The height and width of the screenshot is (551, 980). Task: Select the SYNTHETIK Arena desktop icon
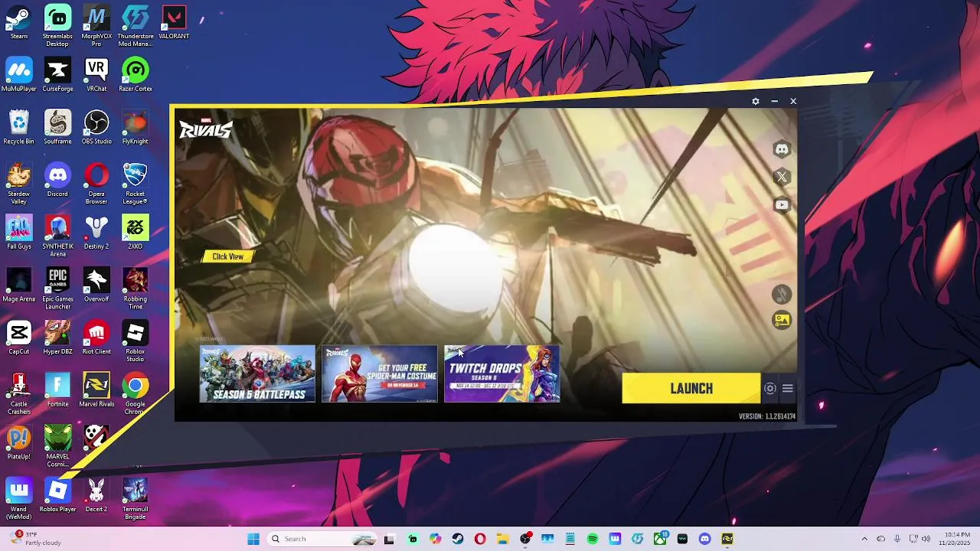click(57, 236)
